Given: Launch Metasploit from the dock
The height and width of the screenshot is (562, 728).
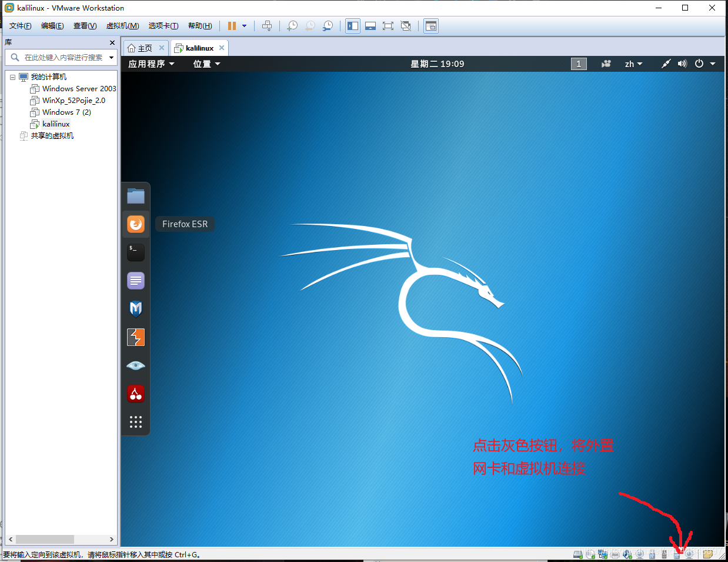Looking at the screenshot, I should (136, 309).
